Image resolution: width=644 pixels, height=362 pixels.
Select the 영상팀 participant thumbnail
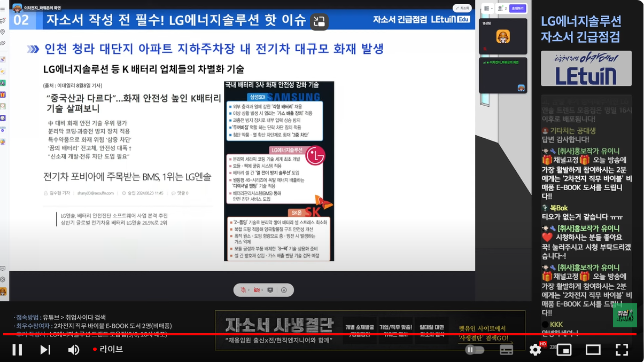[502, 36]
